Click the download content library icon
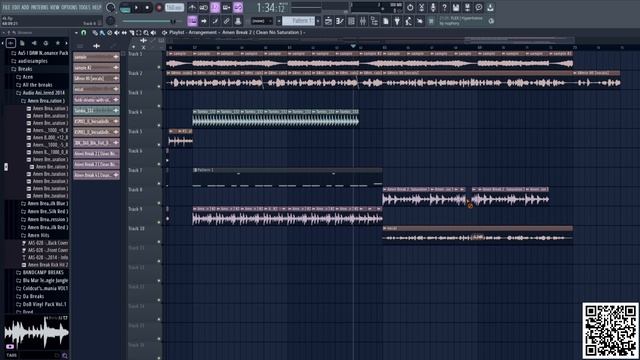This screenshot has height=360, width=640. [490, 7]
